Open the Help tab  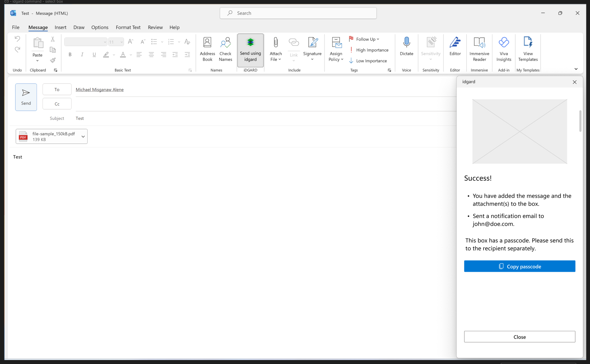pyautogui.click(x=174, y=27)
